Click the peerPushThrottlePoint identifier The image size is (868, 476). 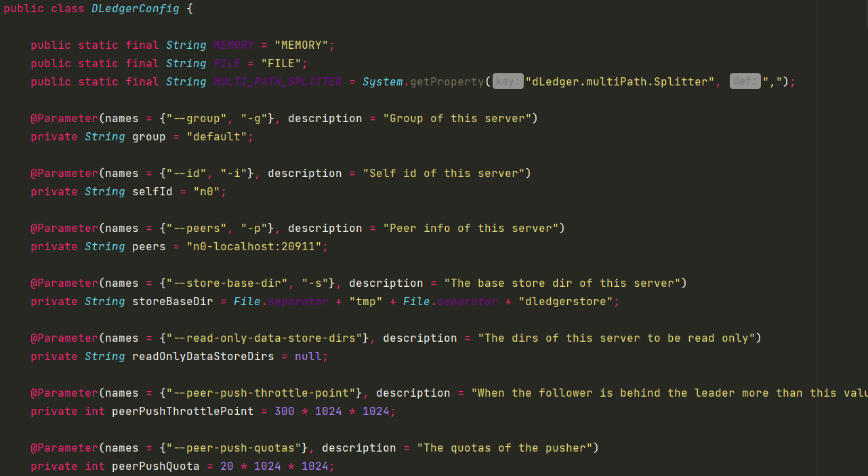point(184,411)
